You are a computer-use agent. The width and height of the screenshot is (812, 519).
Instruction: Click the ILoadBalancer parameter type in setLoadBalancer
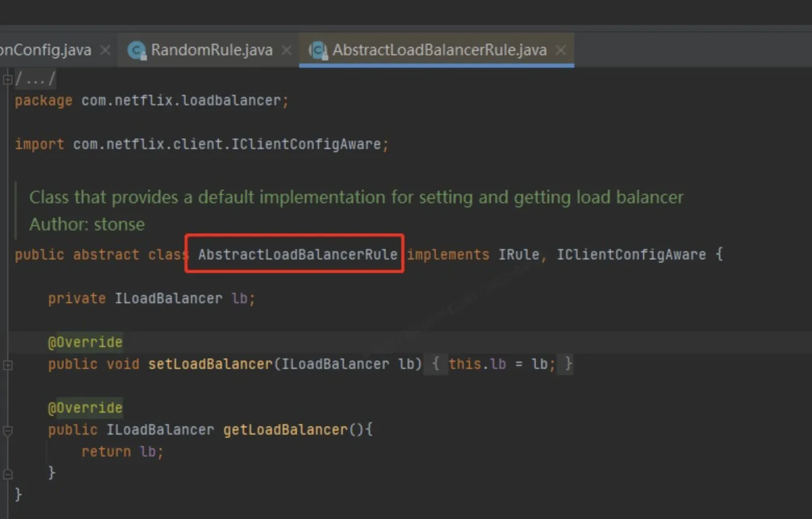[335, 364]
